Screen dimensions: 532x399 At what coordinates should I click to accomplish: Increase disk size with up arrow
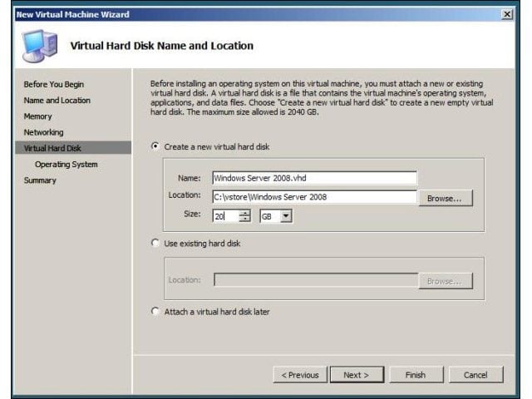[x=244, y=213]
